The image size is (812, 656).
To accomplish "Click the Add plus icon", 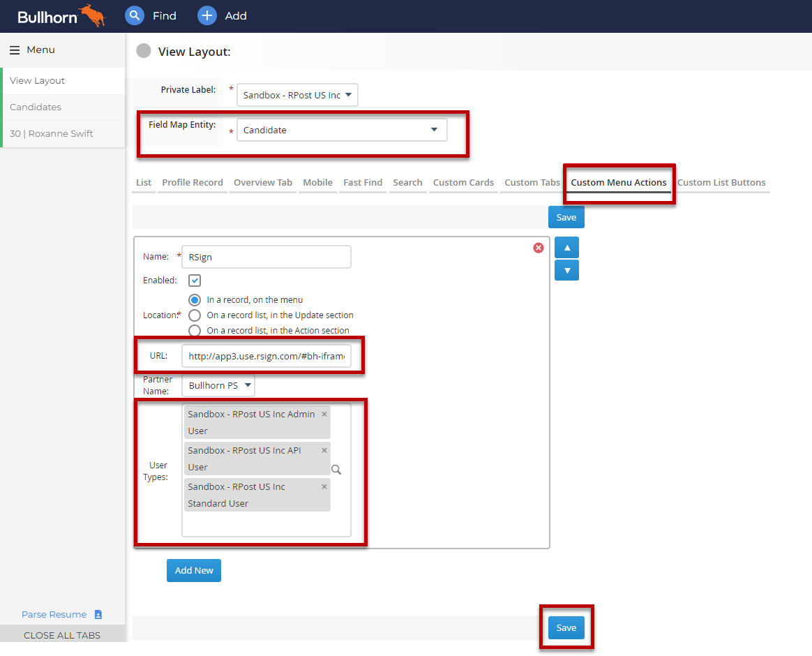I will [207, 15].
